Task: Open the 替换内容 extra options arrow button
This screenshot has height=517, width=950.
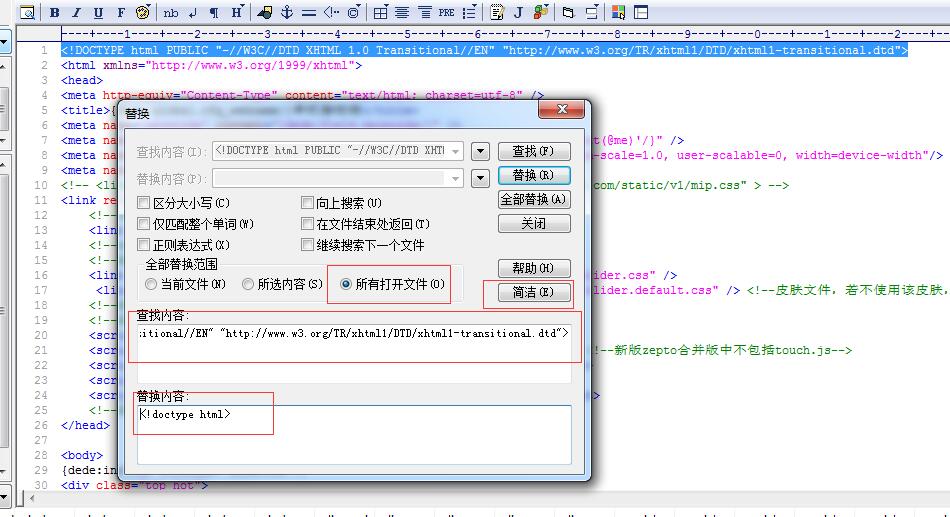Action: click(480, 178)
